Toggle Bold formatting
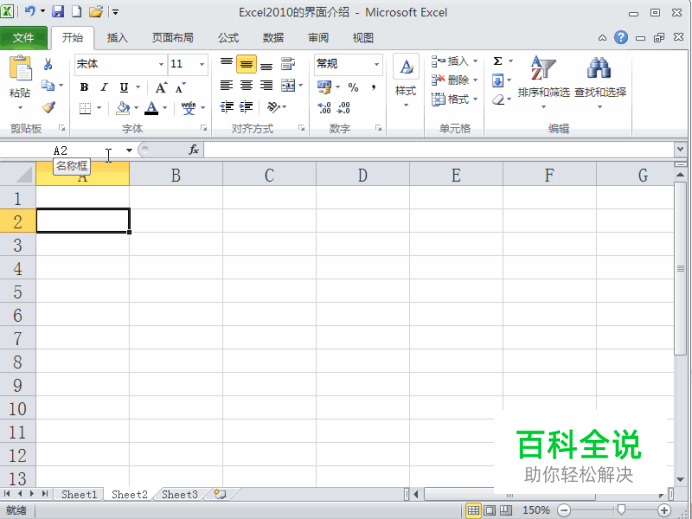 click(x=84, y=87)
